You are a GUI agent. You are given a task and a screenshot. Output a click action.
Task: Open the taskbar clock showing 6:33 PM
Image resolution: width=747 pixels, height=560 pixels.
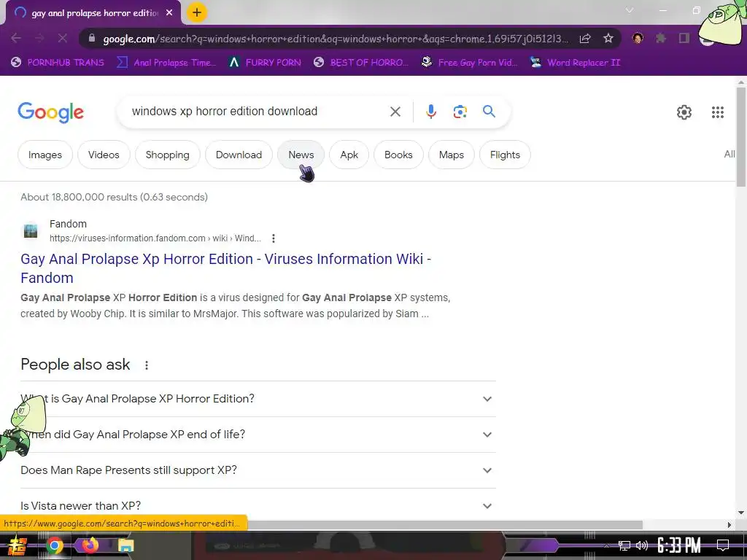pyautogui.click(x=679, y=545)
